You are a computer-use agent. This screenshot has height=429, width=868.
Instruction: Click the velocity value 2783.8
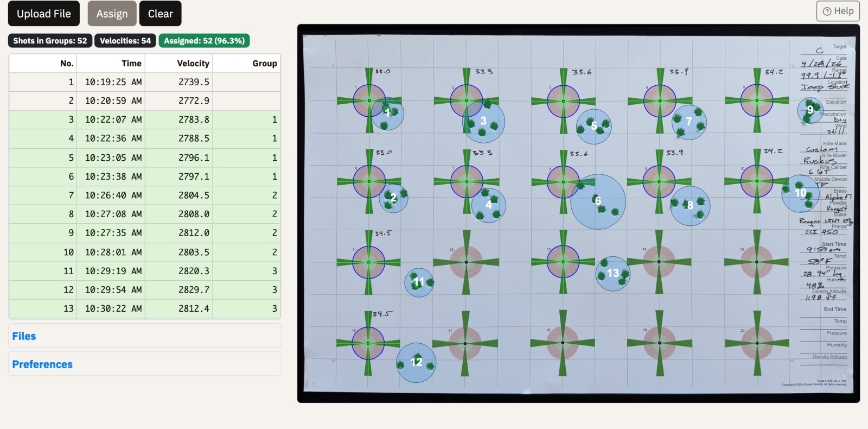pyautogui.click(x=178, y=119)
